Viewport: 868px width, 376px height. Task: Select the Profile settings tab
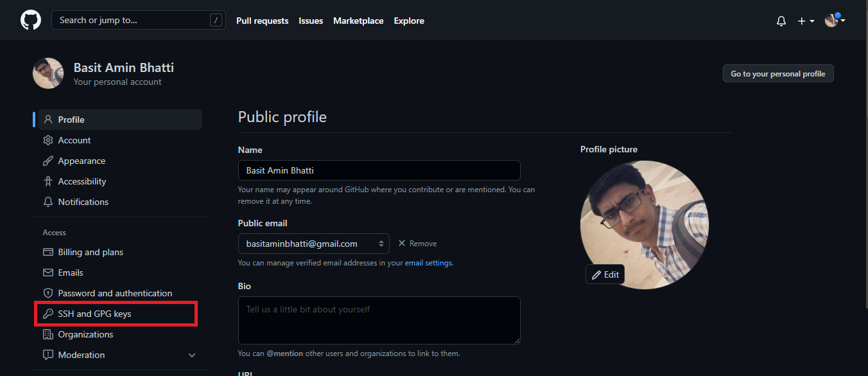click(120, 120)
